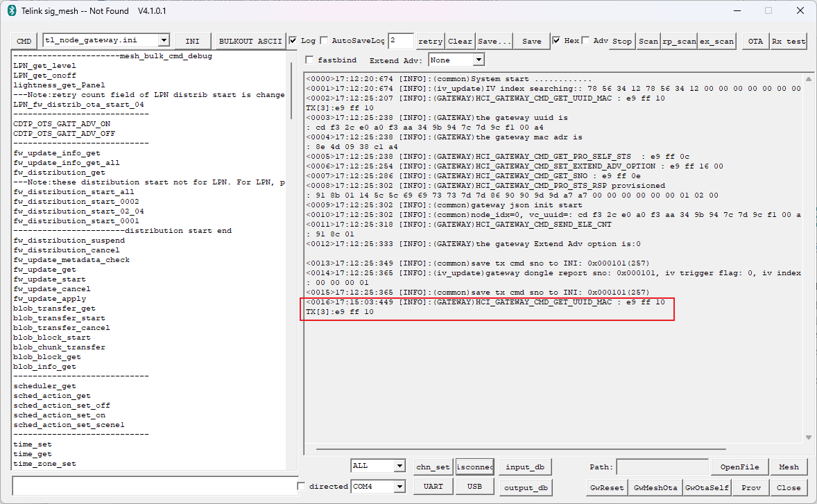Enable the AutoSaveLog checkbox
The width and height of the screenshot is (817, 504).
[x=324, y=41]
